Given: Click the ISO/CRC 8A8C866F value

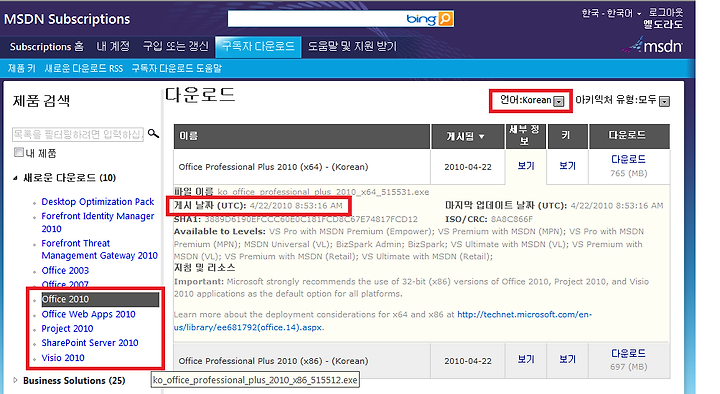Looking at the screenshot, I should [512, 219].
